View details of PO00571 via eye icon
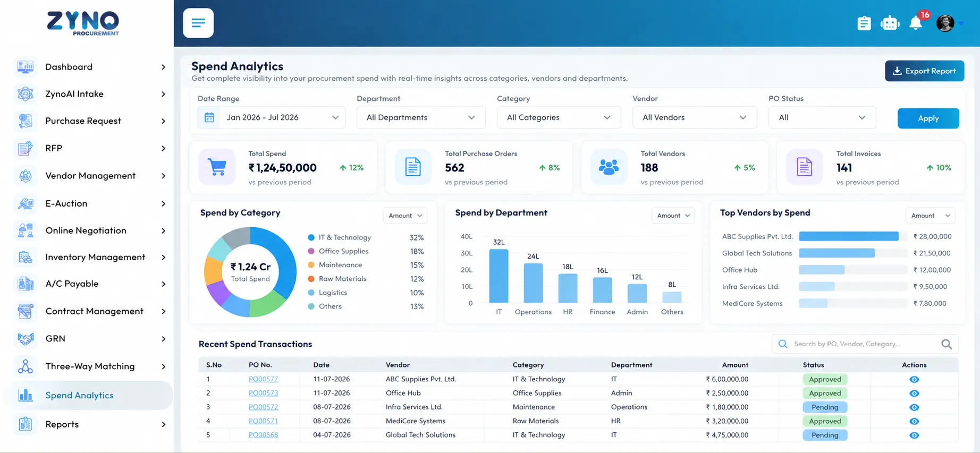 914,421
